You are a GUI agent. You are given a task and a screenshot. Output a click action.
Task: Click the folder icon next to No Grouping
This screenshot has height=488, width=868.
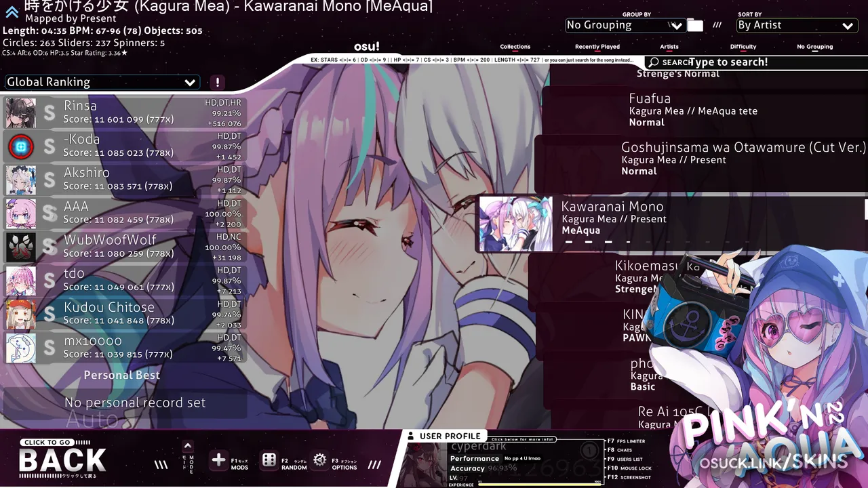click(695, 26)
